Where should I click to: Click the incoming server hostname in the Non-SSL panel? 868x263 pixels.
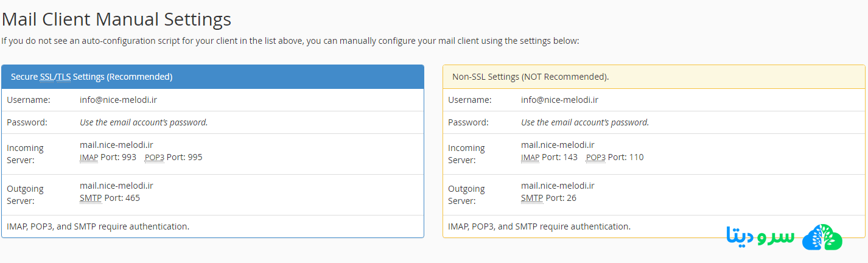[558, 145]
